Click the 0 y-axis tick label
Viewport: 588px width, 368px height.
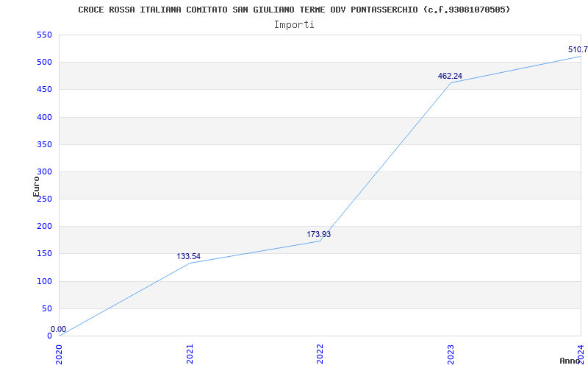pyautogui.click(x=49, y=336)
